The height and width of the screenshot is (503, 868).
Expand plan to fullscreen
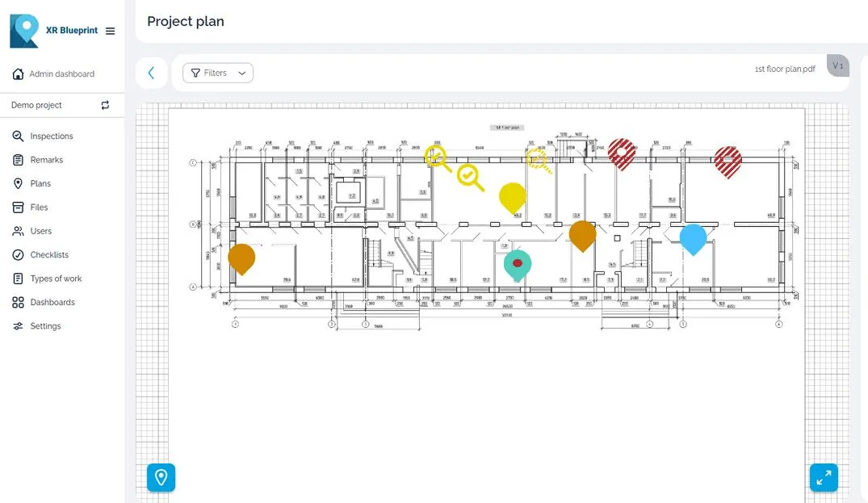pyautogui.click(x=824, y=477)
